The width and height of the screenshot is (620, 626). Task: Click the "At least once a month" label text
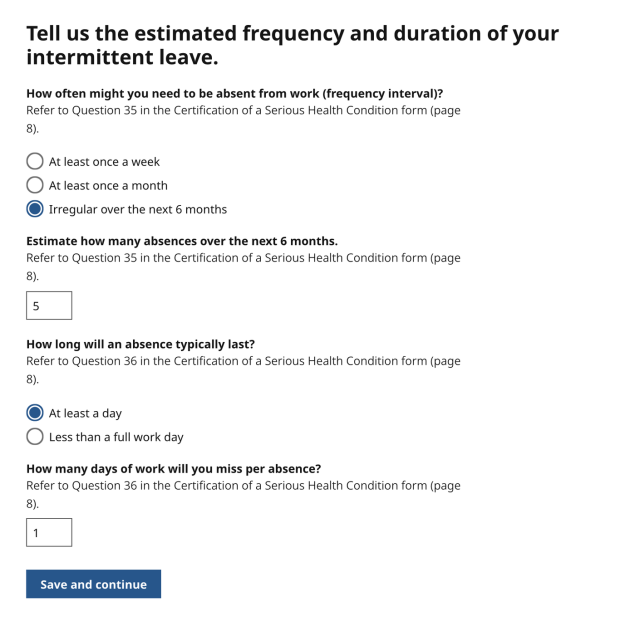click(108, 185)
